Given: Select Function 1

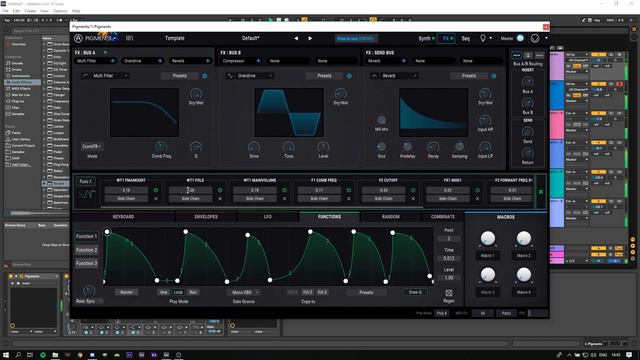Looking at the screenshot, I should pyautogui.click(x=87, y=236).
